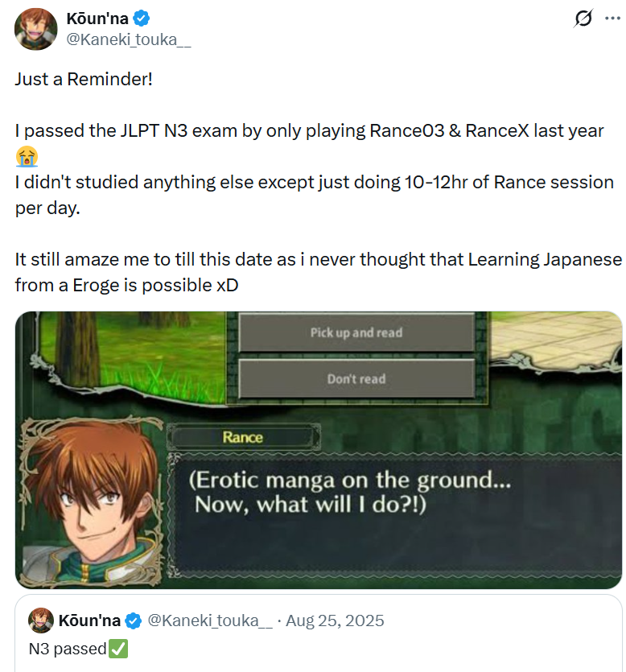Image resolution: width=626 pixels, height=672 pixels.
Task: Click the "Just a Reminder!" tweet text
Action: point(84,79)
